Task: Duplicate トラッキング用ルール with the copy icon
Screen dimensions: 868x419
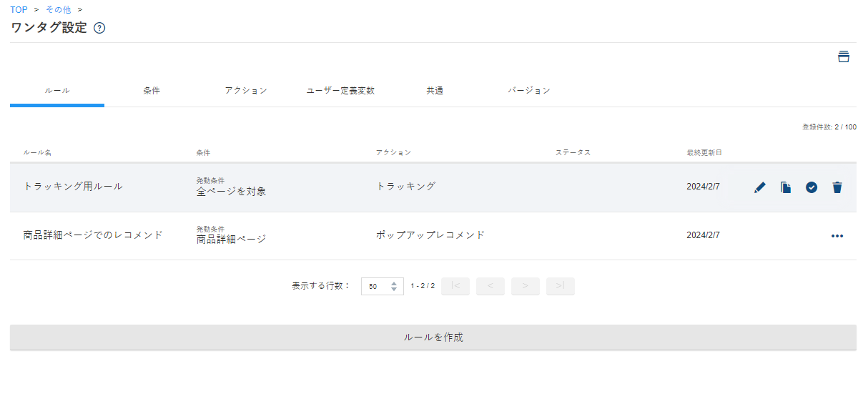Action: click(786, 187)
